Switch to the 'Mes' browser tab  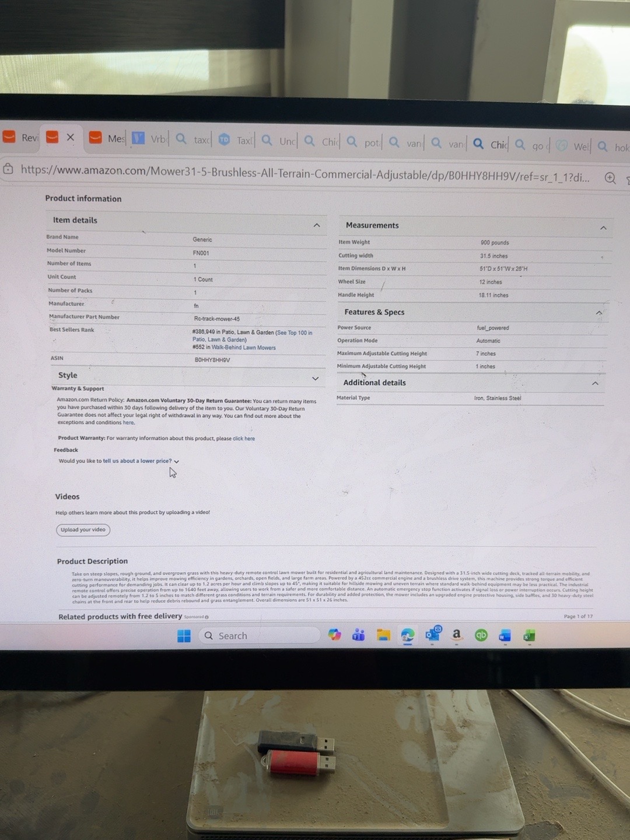[x=107, y=138]
